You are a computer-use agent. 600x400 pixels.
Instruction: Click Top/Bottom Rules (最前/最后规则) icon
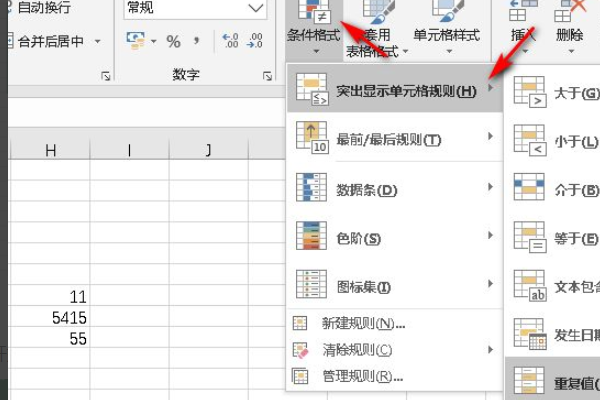[x=312, y=138]
